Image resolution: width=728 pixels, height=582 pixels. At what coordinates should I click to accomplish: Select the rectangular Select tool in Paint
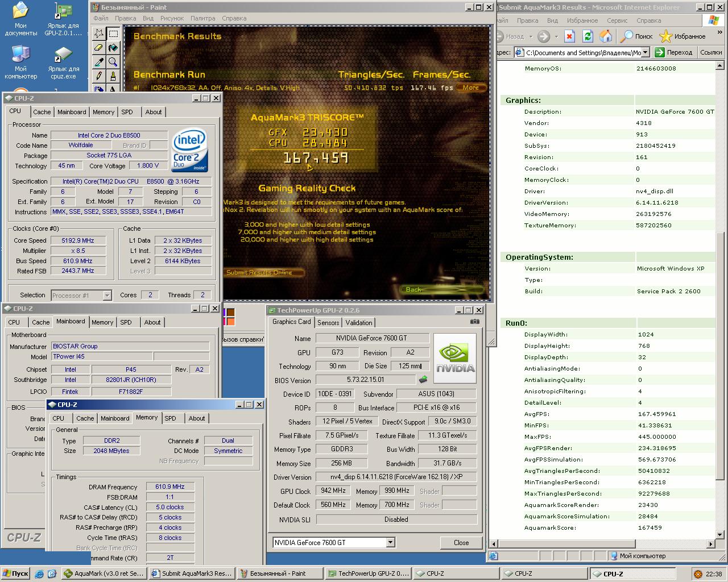pyautogui.click(x=113, y=34)
